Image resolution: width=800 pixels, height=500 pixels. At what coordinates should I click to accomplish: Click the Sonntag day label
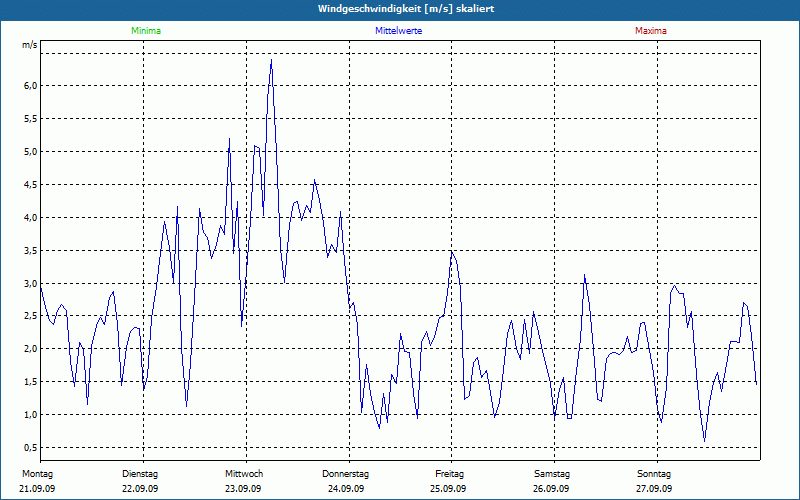654,474
